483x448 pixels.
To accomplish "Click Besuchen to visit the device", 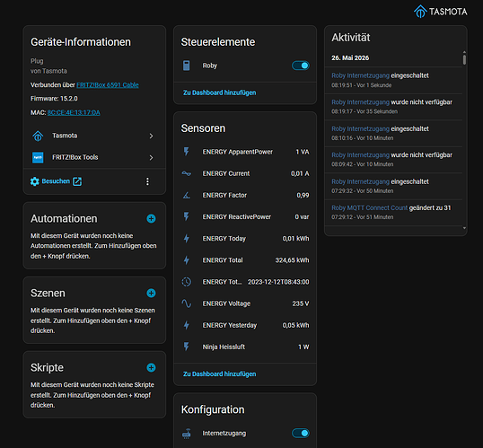I will [56, 181].
